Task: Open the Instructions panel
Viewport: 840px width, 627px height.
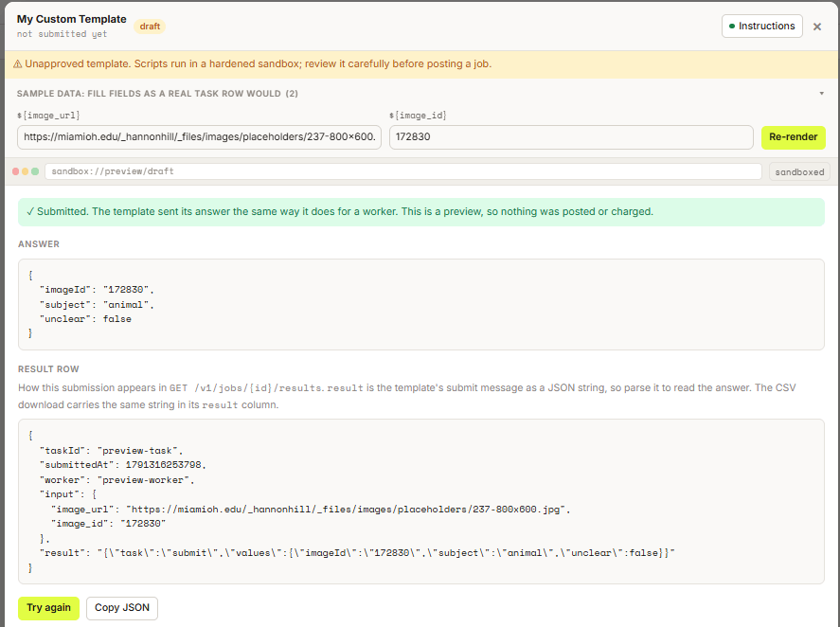Action: (x=761, y=26)
